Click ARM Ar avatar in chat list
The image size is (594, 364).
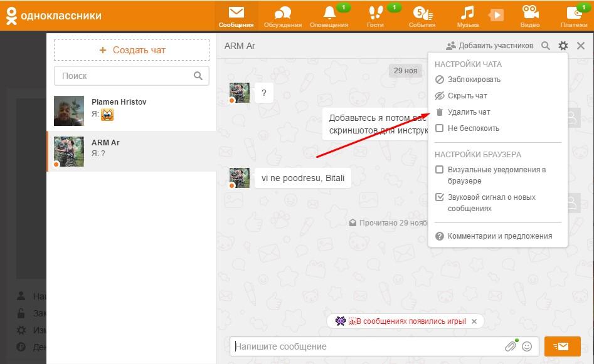click(69, 152)
